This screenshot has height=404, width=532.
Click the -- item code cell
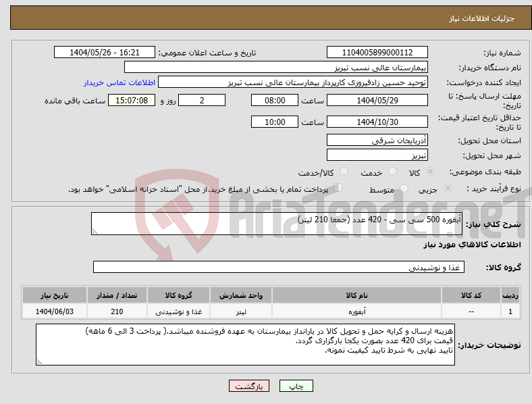471,311
